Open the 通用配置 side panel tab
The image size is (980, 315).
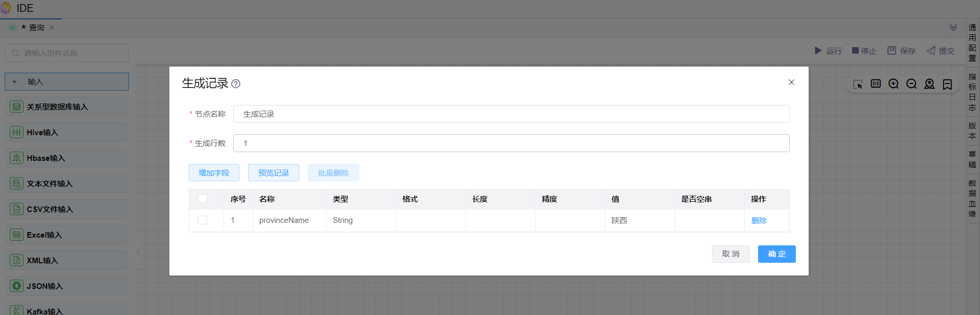[972, 43]
